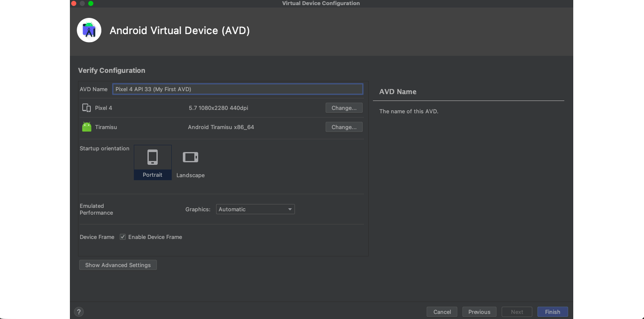Click the Tiramisu system image name
Screen dimensions: 644x319
pyautogui.click(x=106, y=127)
